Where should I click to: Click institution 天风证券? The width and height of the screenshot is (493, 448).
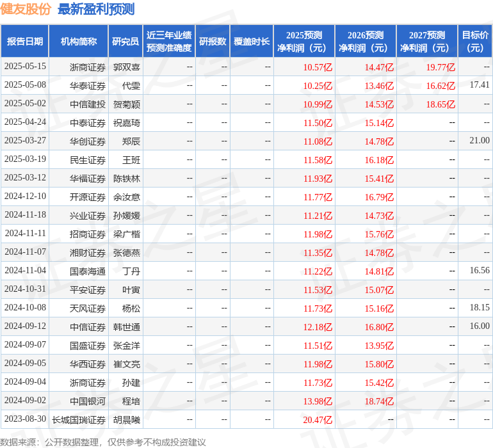88,308
